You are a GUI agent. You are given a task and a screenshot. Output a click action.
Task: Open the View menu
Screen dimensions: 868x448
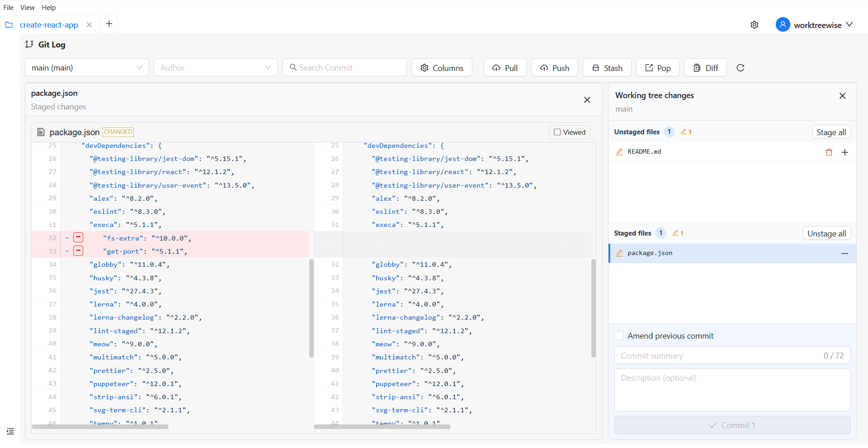click(x=27, y=7)
